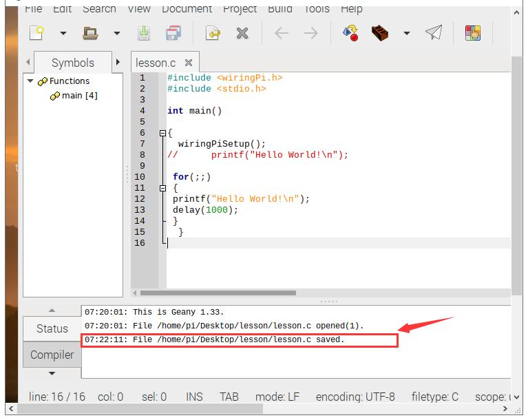
Task: Click the INS status bar indicator
Action: point(194,397)
